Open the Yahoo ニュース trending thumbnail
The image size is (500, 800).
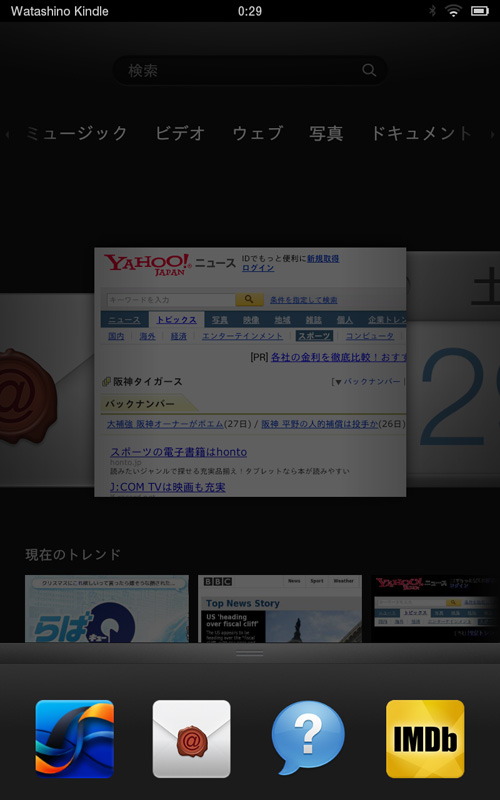click(x=435, y=609)
